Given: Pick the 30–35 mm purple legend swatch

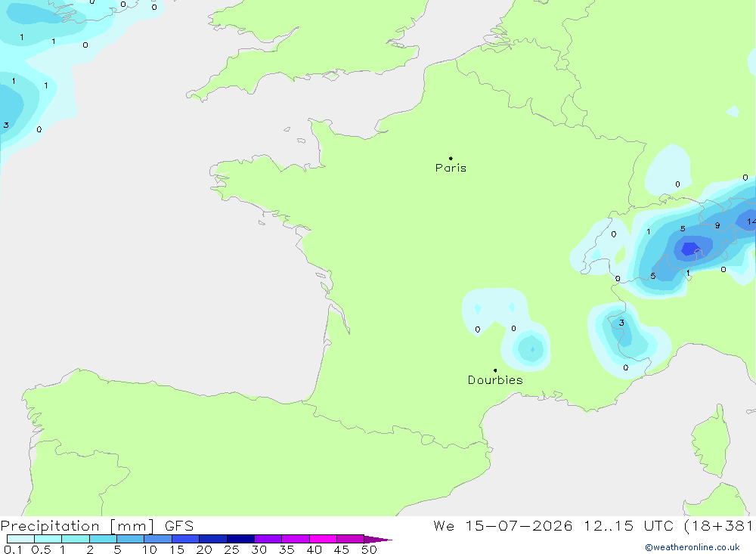Looking at the screenshot, I should coord(268,539).
